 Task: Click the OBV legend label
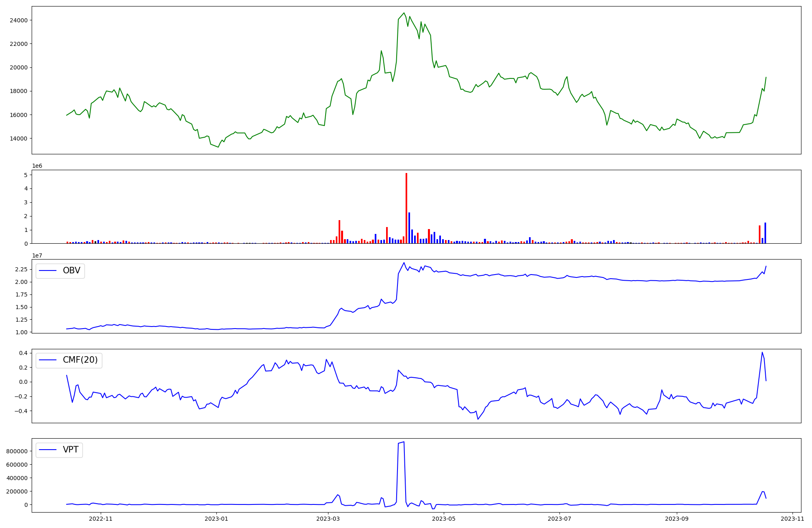click(x=71, y=270)
